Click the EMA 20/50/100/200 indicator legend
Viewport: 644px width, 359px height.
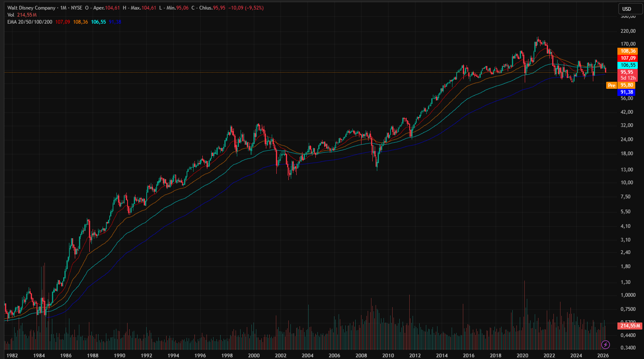(29, 22)
